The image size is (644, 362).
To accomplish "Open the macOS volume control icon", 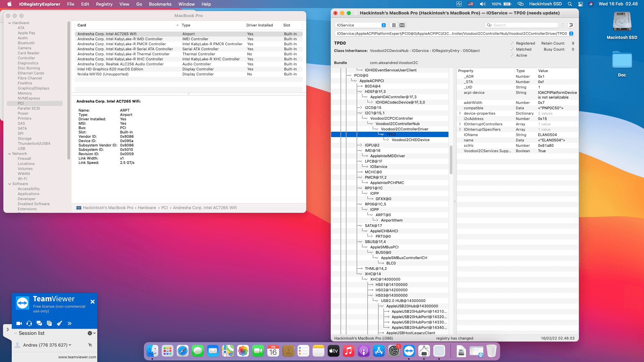I will click(x=483, y=4).
